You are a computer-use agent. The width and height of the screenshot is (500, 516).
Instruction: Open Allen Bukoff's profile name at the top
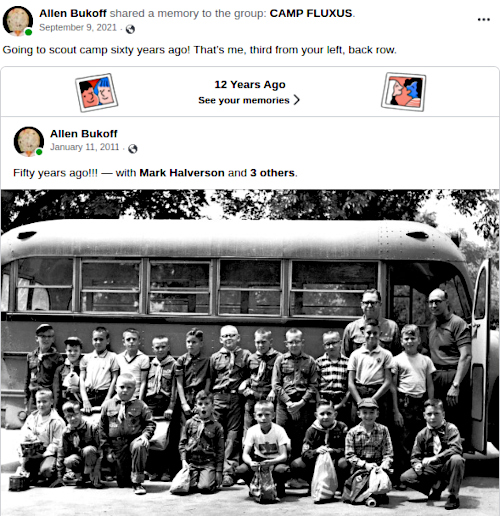pos(73,13)
